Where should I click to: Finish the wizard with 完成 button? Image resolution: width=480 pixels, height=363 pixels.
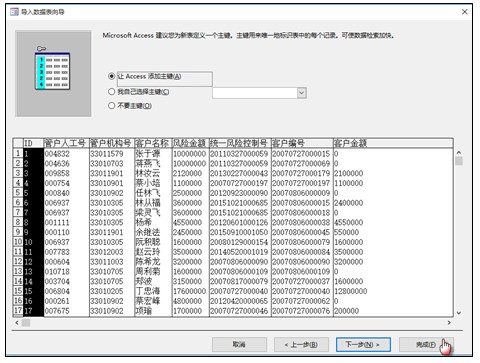click(426, 344)
